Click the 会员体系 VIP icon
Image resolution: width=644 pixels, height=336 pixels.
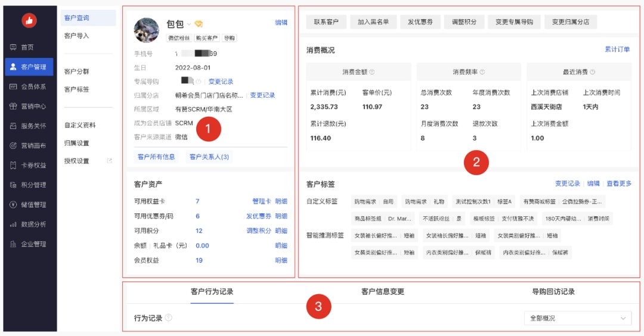13,86
